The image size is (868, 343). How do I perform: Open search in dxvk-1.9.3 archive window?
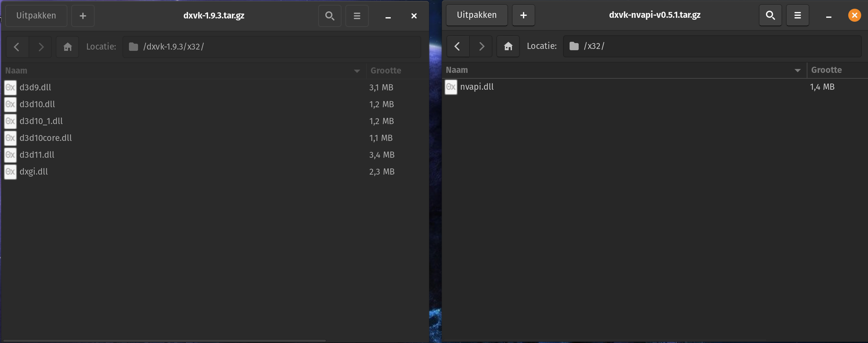coord(330,16)
